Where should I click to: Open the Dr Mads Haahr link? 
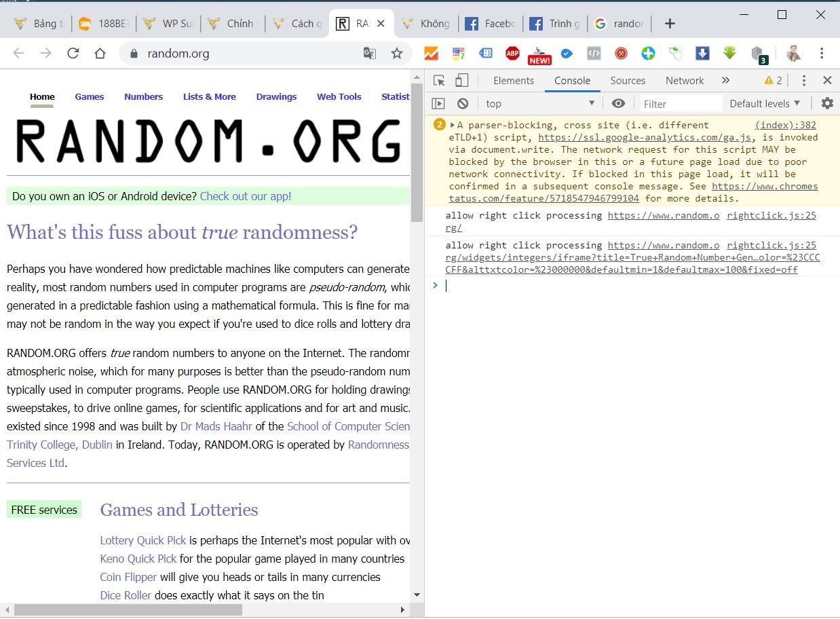[x=216, y=426]
